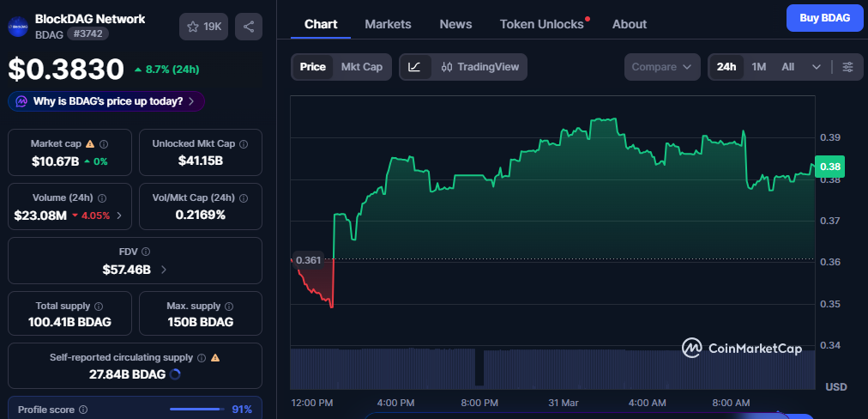The height and width of the screenshot is (419, 868).
Task: Open Market cap info icon
Action: pos(104,144)
